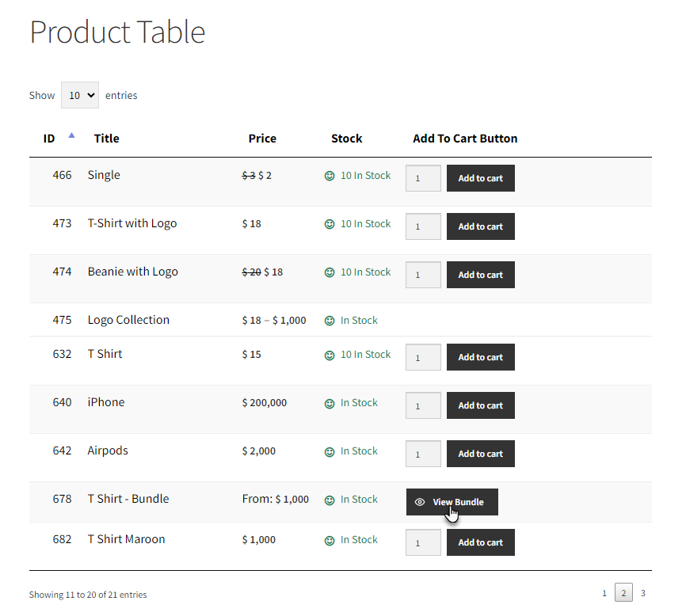Click quantity field for T Shirt Maroon
686x616 pixels.
pyautogui.click(x=423, y=542)
